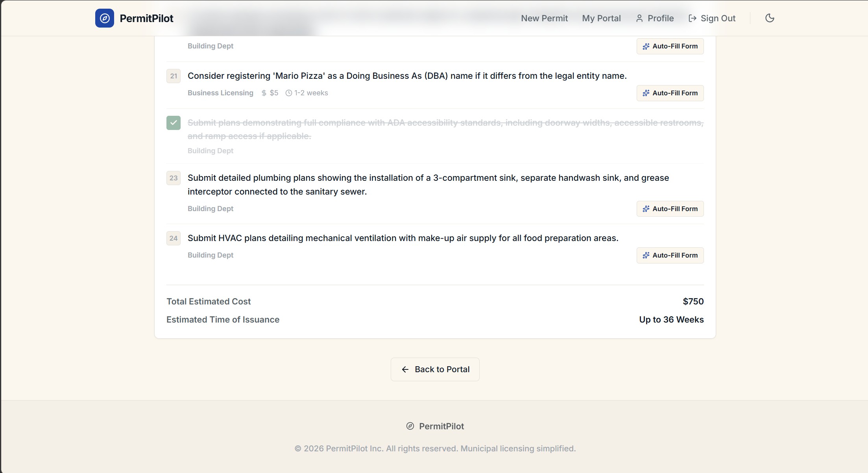
Task: Click the sparkle icon on HVAC Auto-Fill
Action: click(x=646, y=256)
